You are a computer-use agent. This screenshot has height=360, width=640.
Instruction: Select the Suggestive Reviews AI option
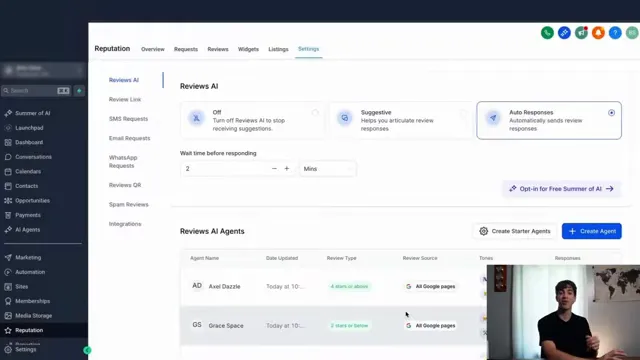point(401,120)
